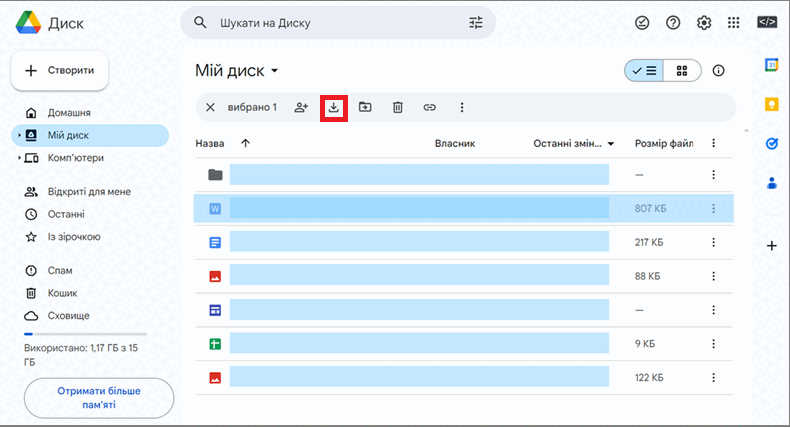Click the share (add person) icon
This screenshot has width=790, height=428.
(x=301, y=107)
